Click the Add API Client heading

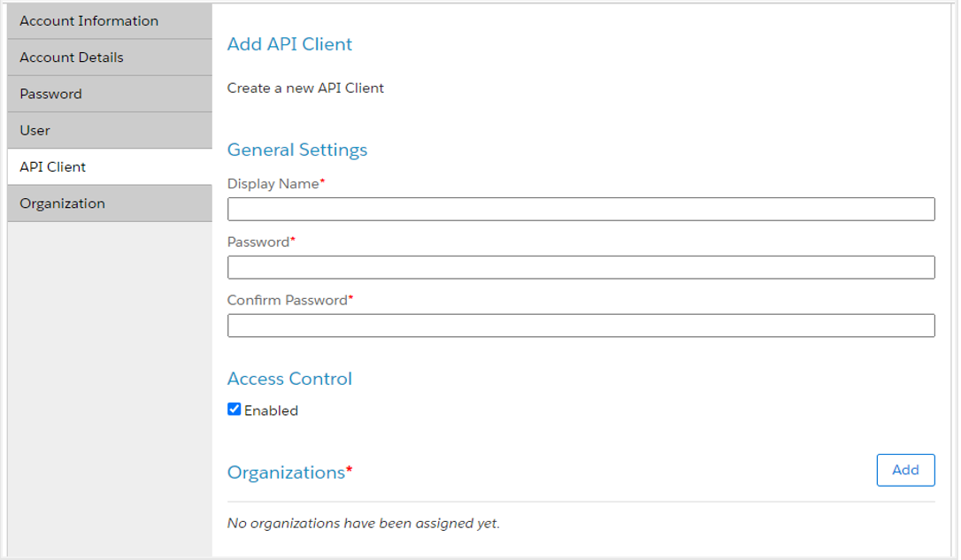click(x=289, y=43)
